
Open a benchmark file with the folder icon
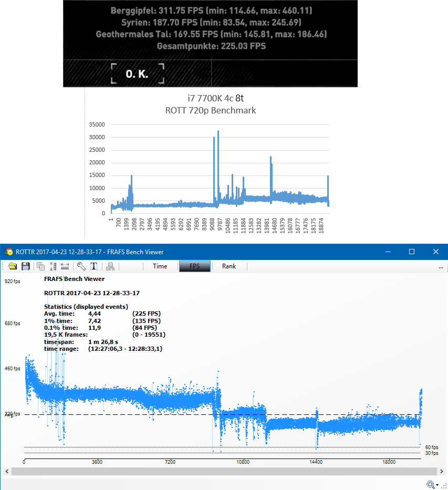tap(13, 266)
